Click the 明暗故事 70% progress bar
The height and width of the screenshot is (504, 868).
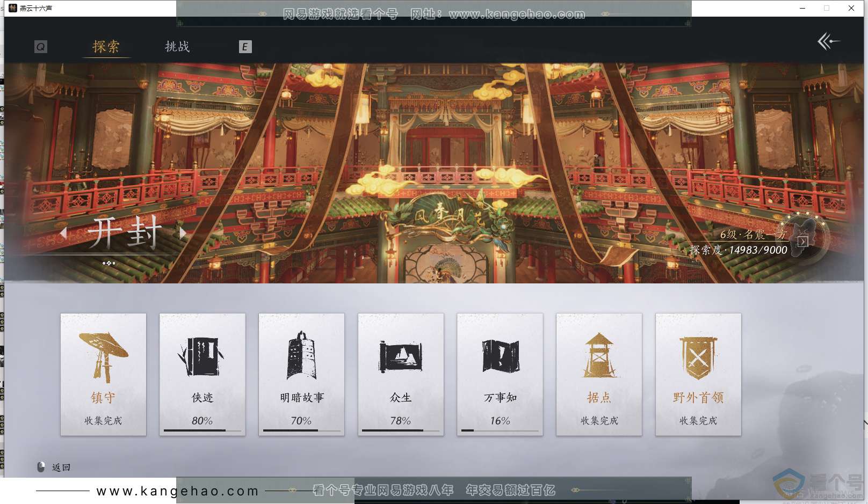(302, 430)
